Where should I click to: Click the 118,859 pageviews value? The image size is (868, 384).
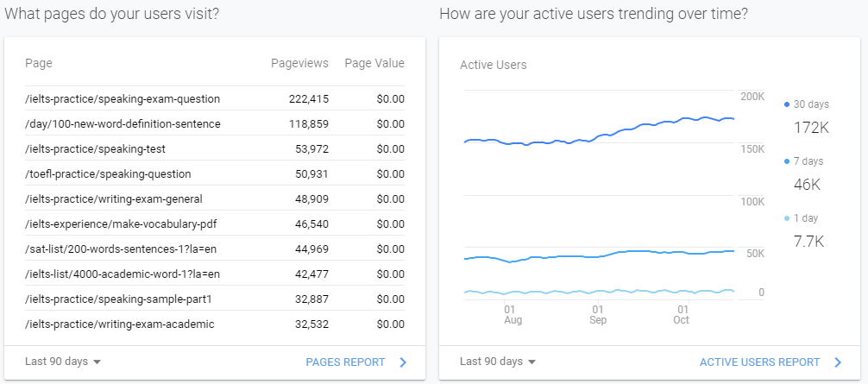coord(309,124)
